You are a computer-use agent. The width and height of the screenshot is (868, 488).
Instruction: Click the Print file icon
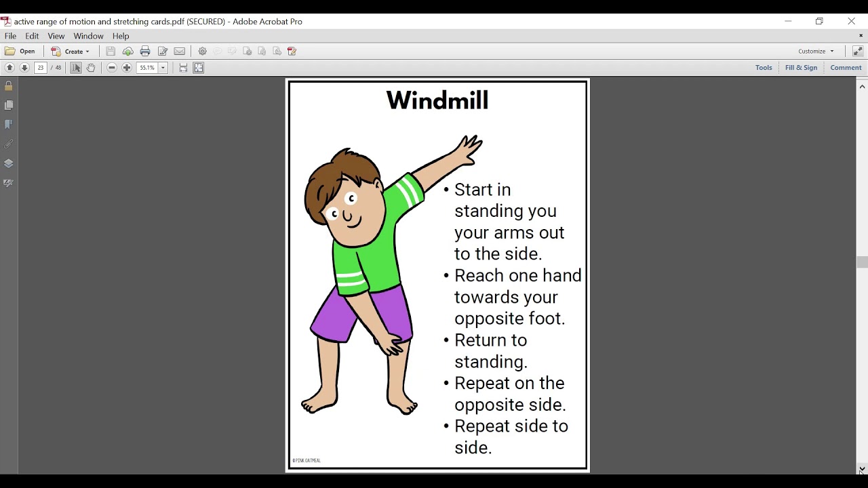(x=145, y=52)
